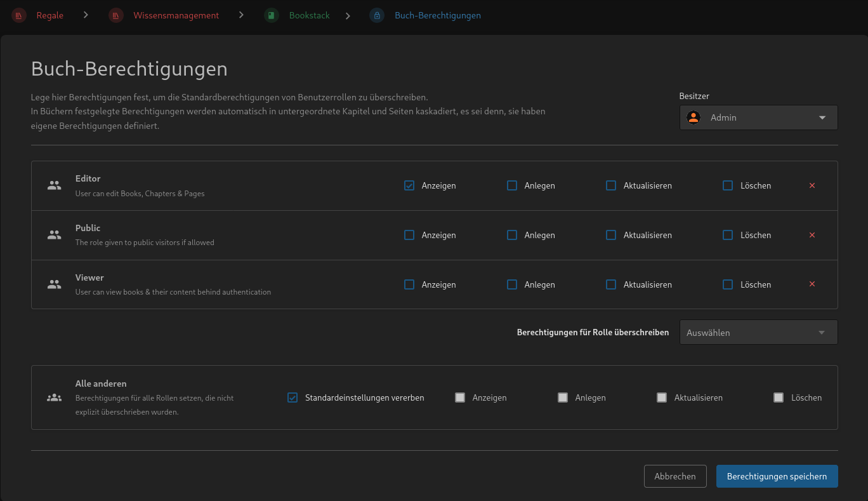Click the Regale shelves icon in breadcrumb
Screen dimensions: 868x501
coord(19,15)
